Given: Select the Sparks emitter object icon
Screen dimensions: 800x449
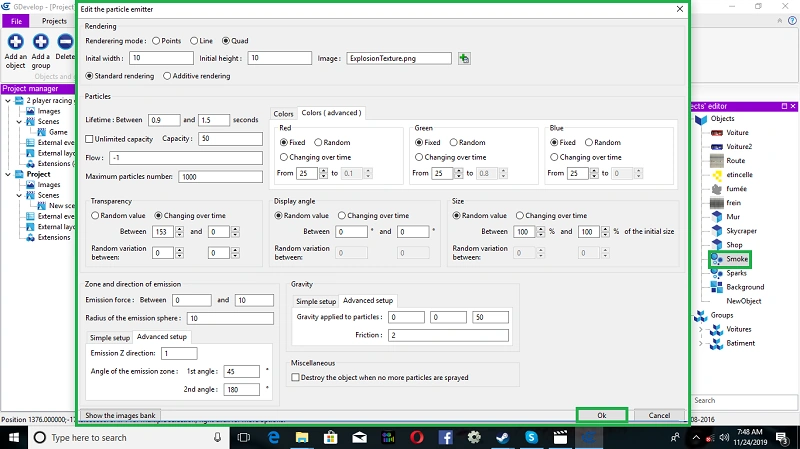Looking at the screenshot, I should (717, 273).
